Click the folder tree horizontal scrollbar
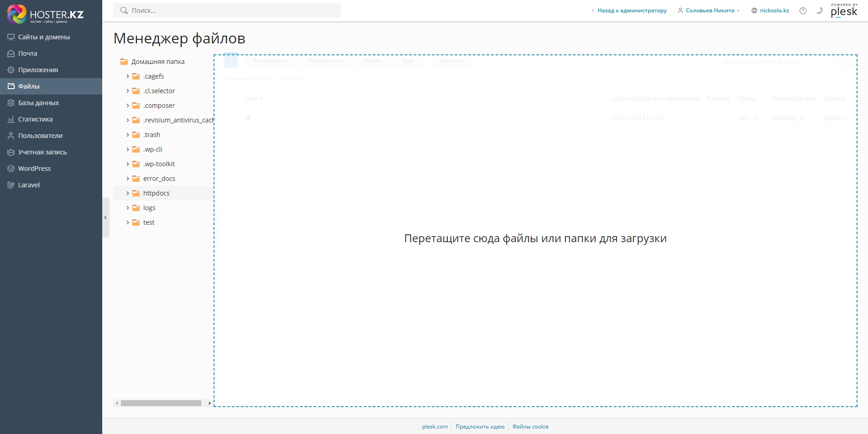The height and width of the screenshot is (434, 868). tap(161, 403)
